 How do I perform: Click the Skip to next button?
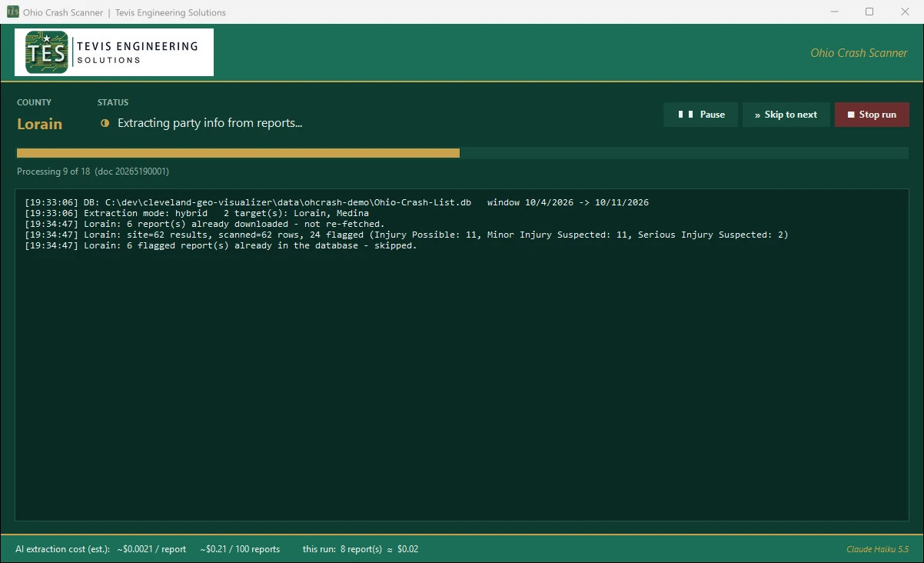pos(786,115)
